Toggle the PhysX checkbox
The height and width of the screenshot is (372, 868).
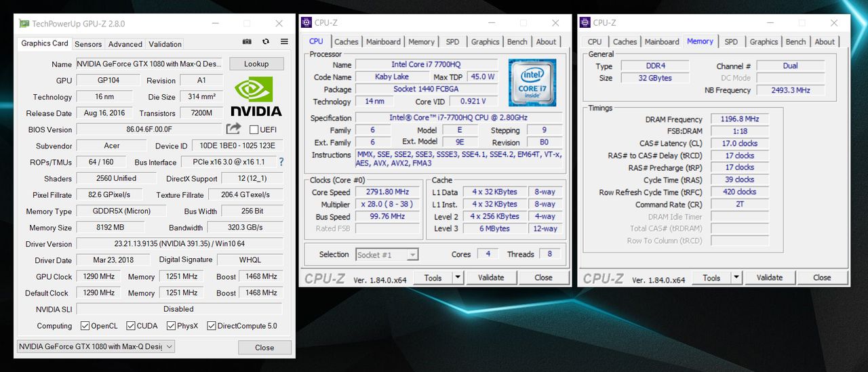171,326
